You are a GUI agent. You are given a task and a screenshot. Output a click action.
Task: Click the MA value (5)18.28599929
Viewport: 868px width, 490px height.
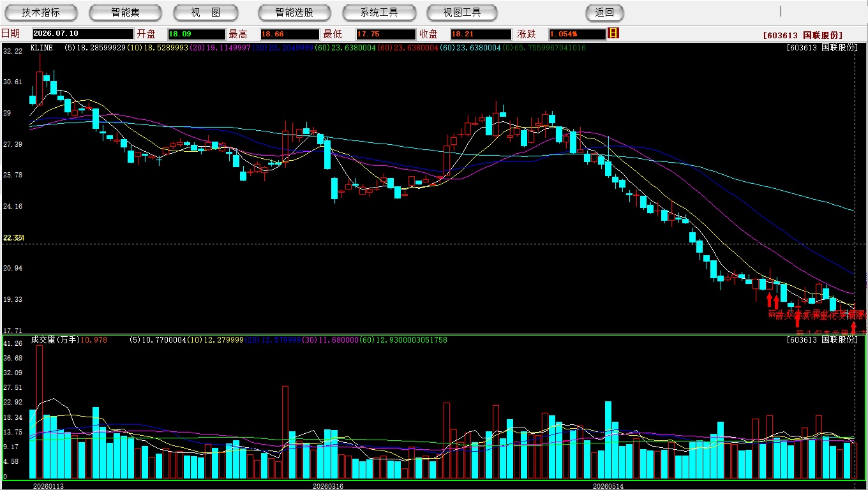[x=95, y=47]
